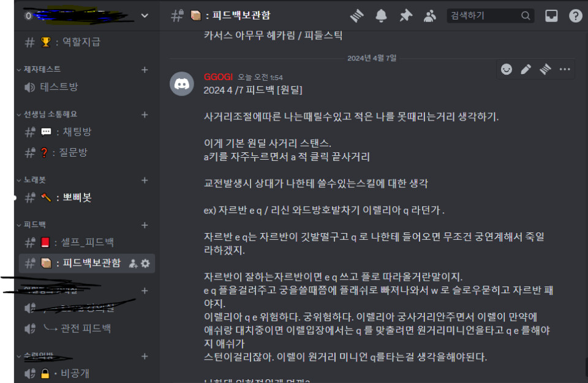
Task: Open the inbox icon
Action: coord(551,16)
